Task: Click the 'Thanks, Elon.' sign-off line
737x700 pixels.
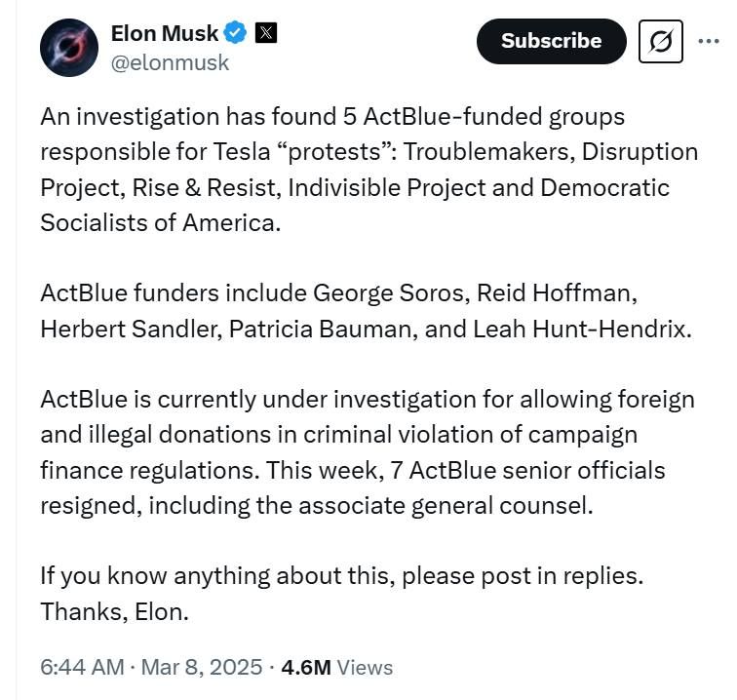Action: tap(115, 612)
